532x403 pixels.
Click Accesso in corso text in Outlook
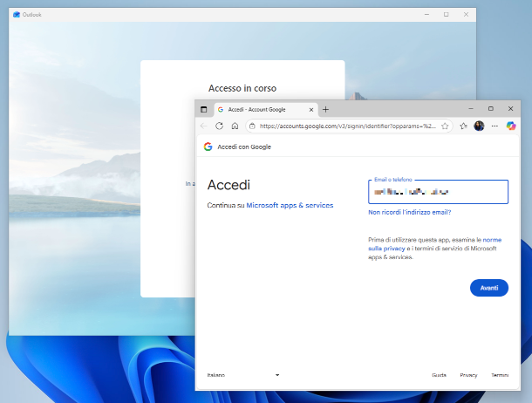[242, 88]
